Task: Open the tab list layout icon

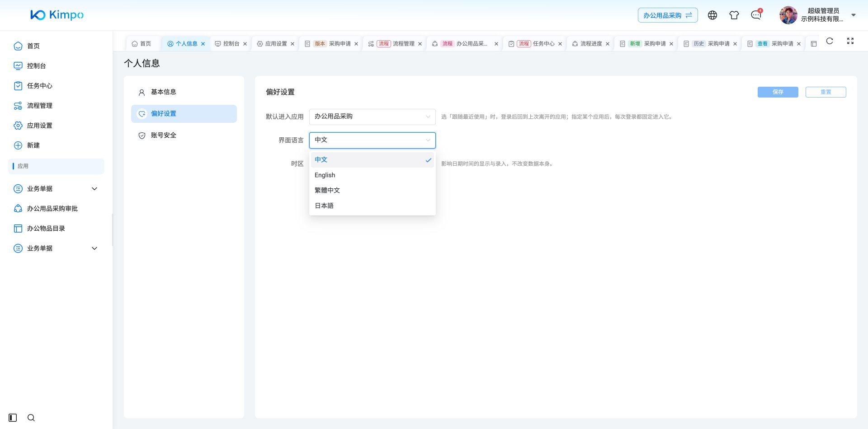Action: tap(814, 44)
